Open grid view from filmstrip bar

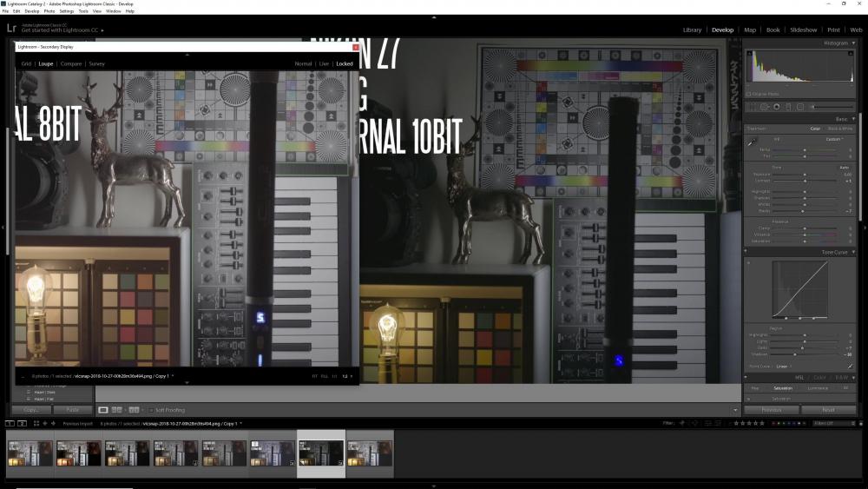[x=36, y=424]
